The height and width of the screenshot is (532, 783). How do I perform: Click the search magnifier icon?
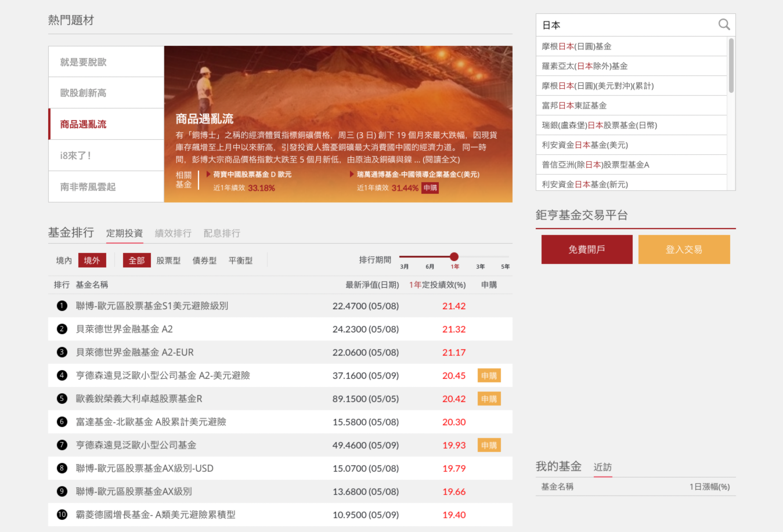pos(724,24)
